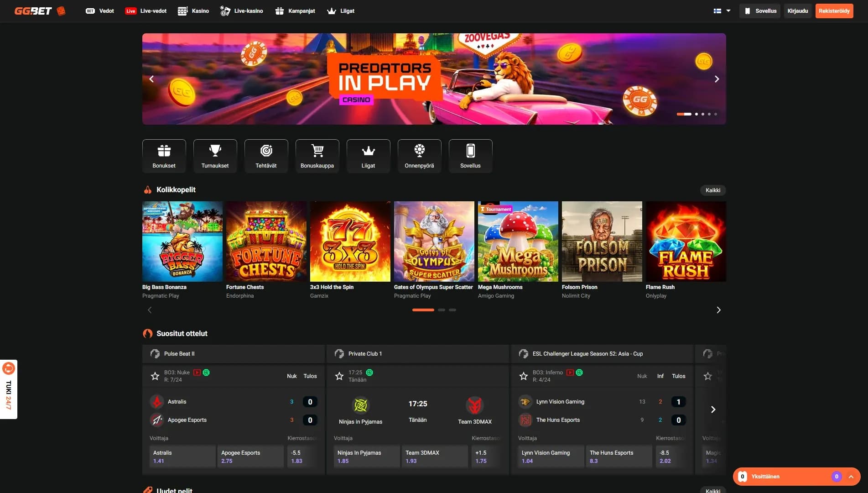Open the Tuki 24/7 support chat icon
This screenshot has height=493, width=868.
9,368
